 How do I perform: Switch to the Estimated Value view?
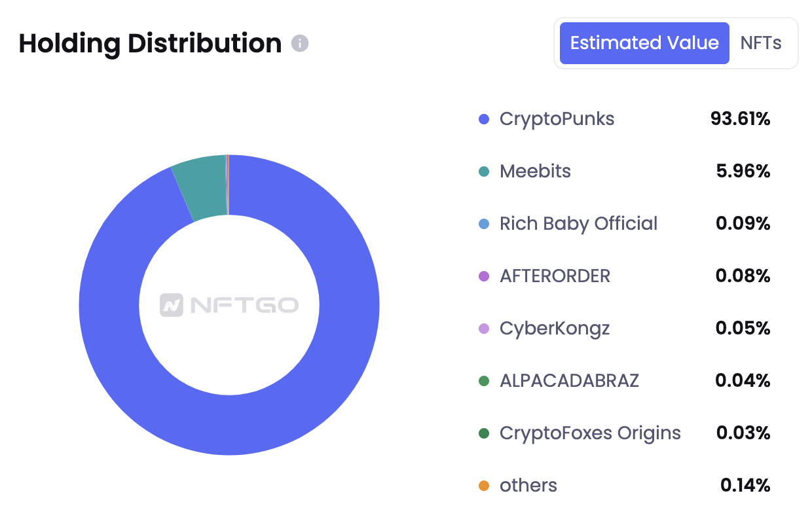tap(644, 43)
